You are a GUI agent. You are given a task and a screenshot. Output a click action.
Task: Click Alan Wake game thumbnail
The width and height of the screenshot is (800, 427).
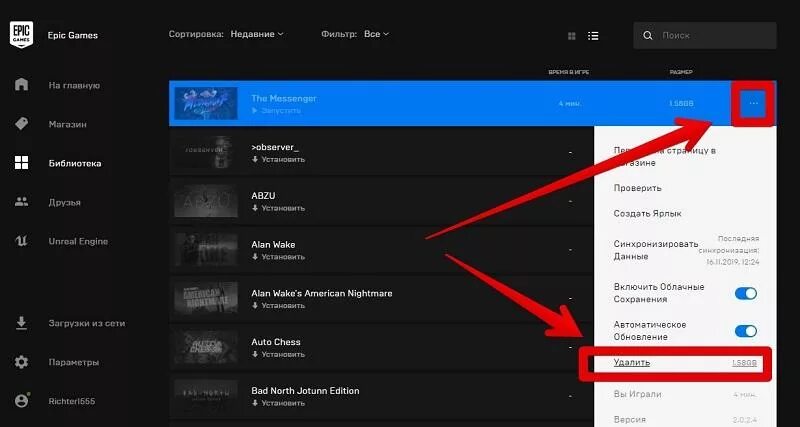tap(206, 250)
